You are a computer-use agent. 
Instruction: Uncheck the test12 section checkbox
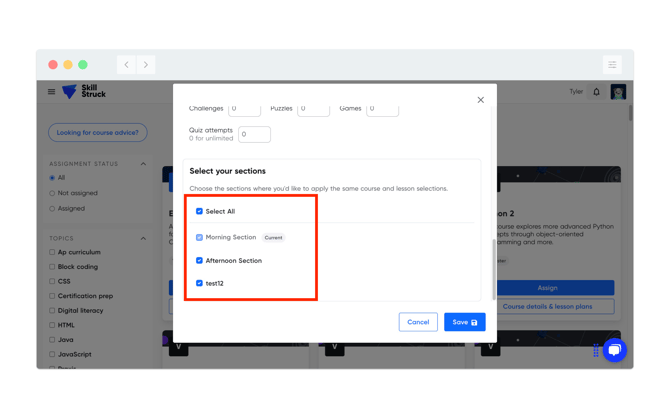199,284
